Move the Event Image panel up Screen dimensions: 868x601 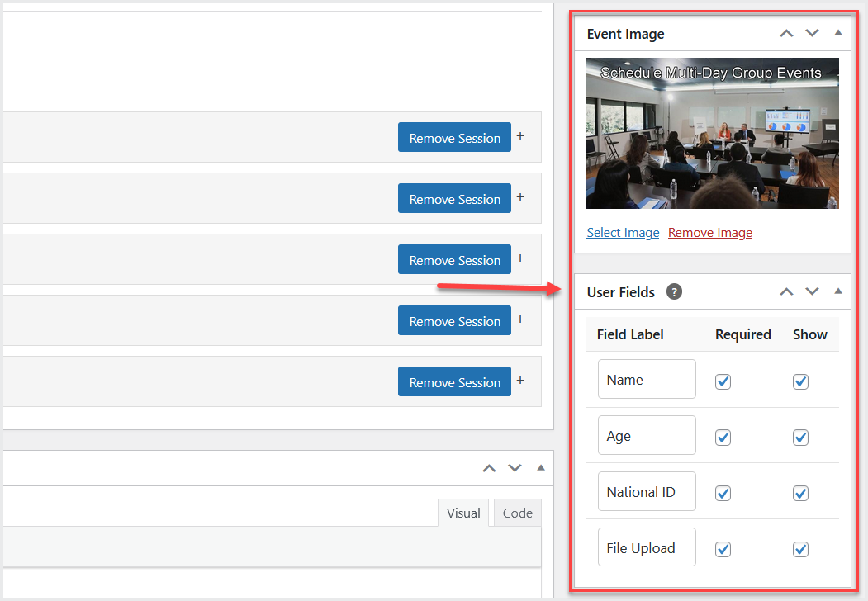coord(786,34)
